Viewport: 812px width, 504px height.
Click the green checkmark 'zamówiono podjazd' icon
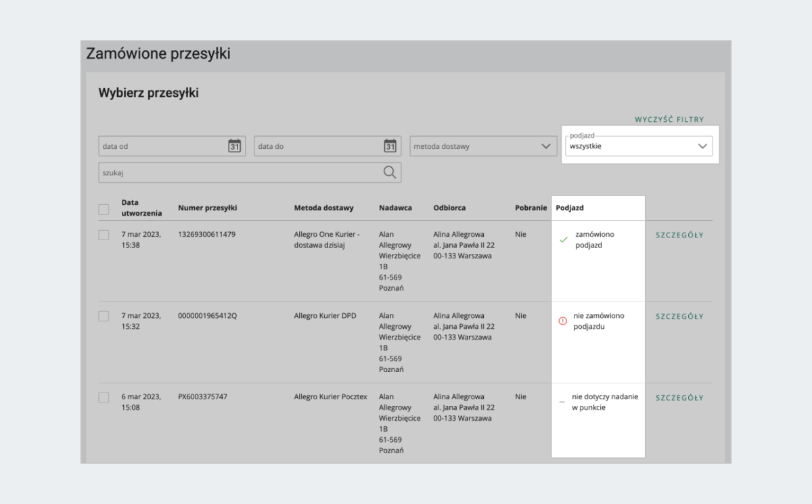563,240
